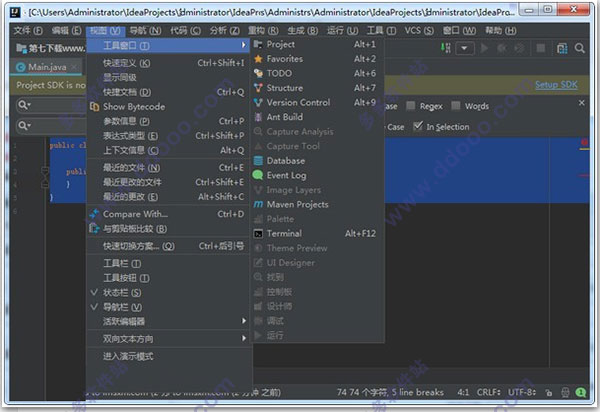This screenshot has width=600, height=412.
Task: Click the Search Everywhere magnifier icon
Action: (580, 48)
